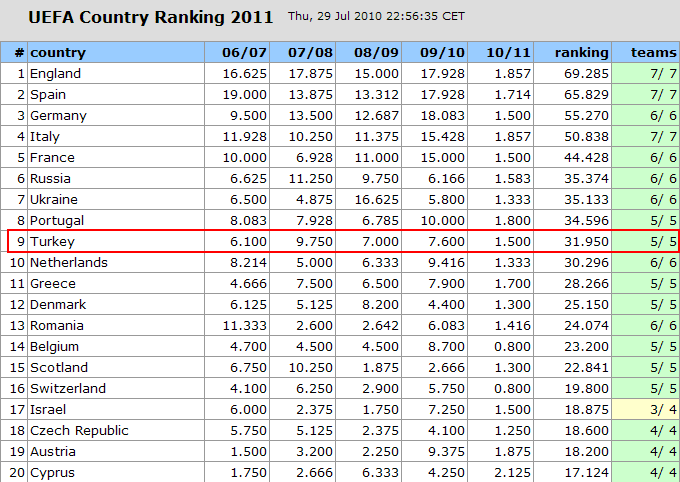Click France's ranking value 44.428
This screenshot has height=482, width=680.
[x=586, y=157]
